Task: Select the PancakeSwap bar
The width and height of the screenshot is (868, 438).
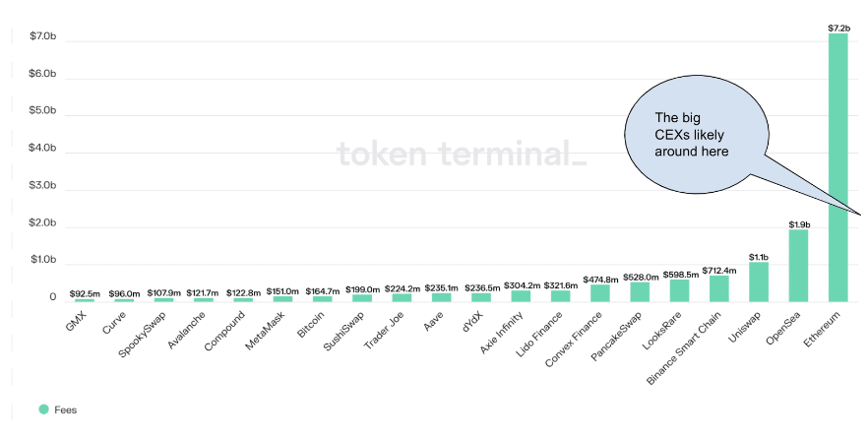Action: coord(640,292)
